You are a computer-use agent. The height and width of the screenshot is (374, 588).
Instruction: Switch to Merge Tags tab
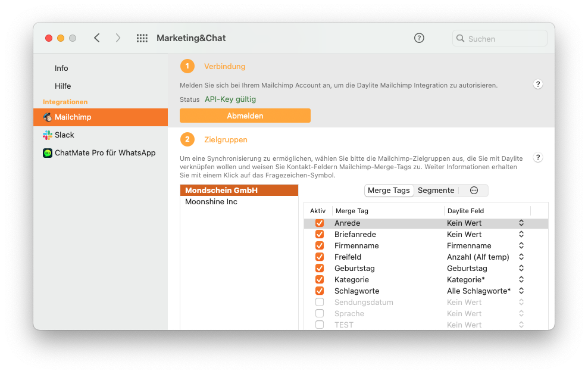click(389, 190)
